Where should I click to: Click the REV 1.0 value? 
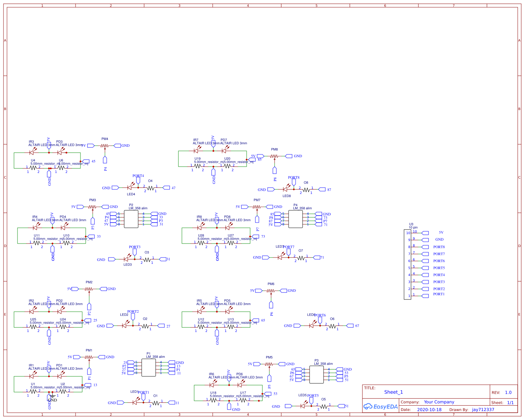click(508, 392)
